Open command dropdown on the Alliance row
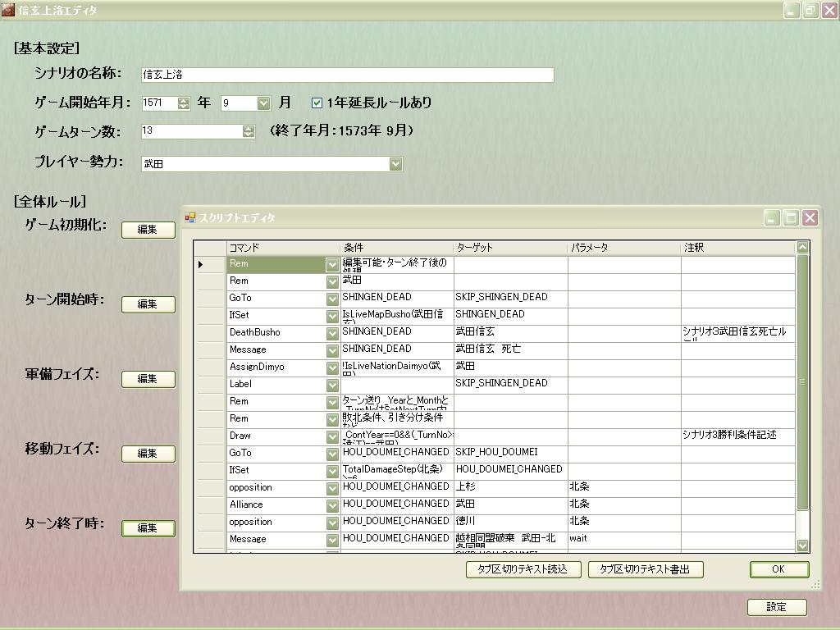Screen dimensions: 840x630 point(332,505)
